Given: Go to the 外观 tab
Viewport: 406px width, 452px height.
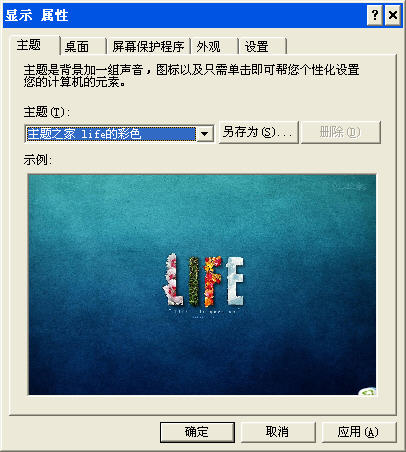Looking at the screenshot, I should coord(214,47).
